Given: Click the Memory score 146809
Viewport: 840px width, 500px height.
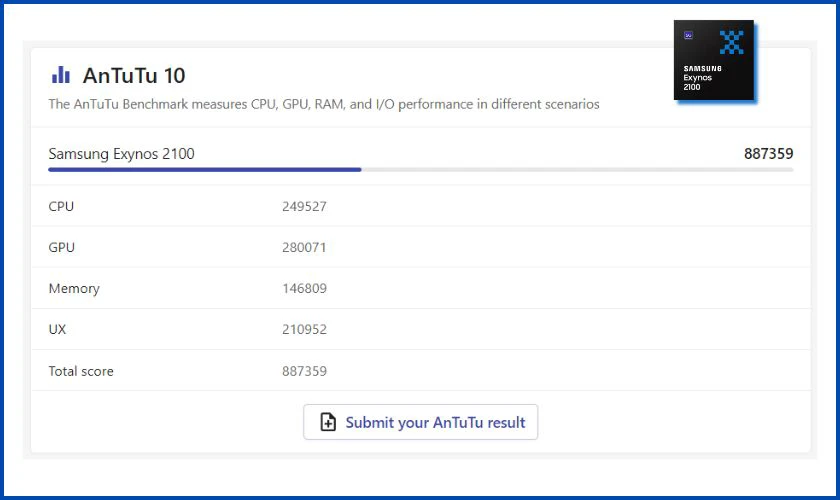Looking at the screenshot, I should click(x=304, y=288).
